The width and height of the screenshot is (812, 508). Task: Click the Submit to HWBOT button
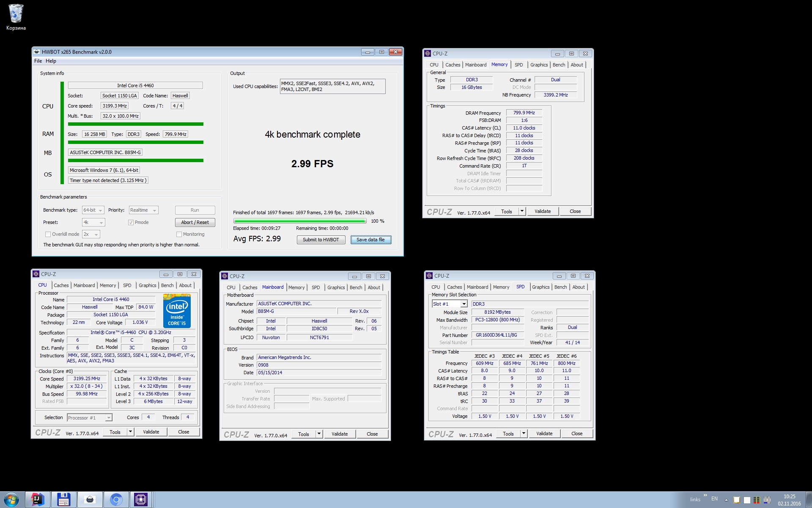tap(321, 240)
